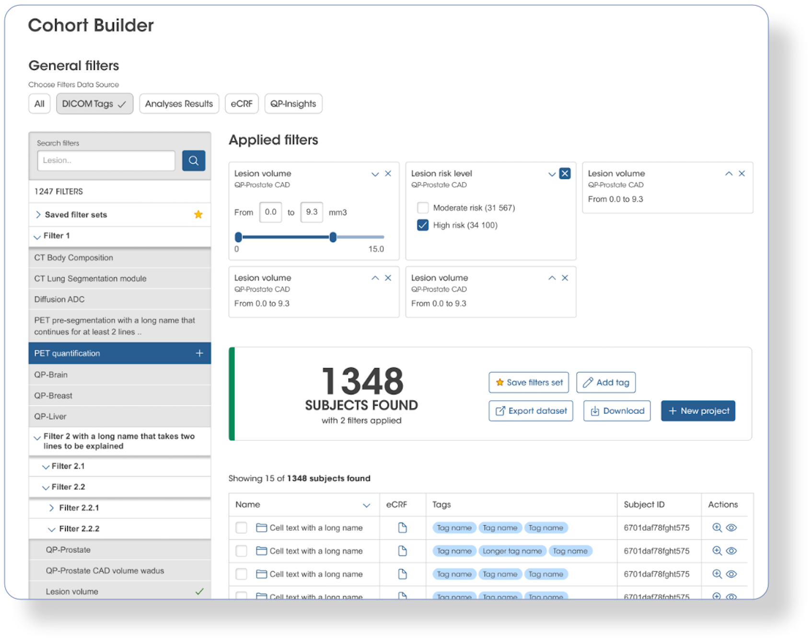Switch to Analyses Results data source
This screenshot has width=812, height=644.
pyautogui.click(x=179, y=103)
